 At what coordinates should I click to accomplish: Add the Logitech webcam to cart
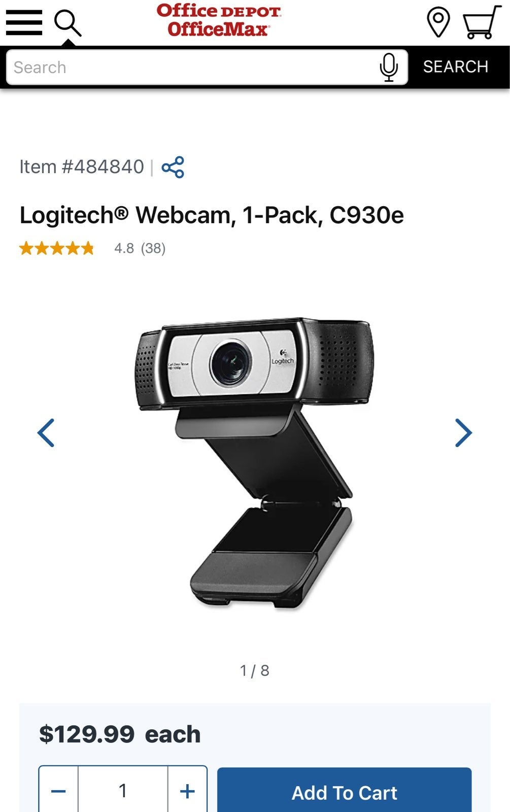(344, 790)
